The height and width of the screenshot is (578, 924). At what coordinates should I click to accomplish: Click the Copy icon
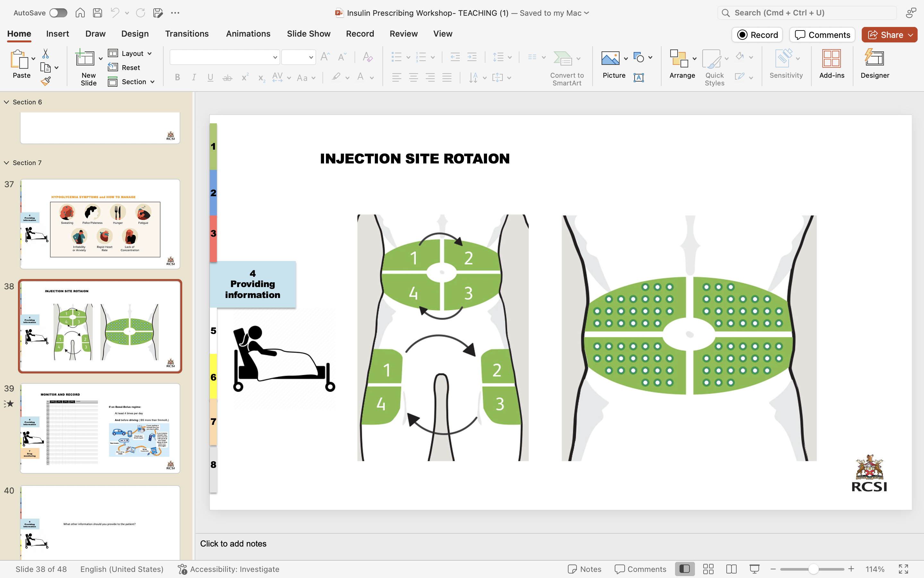(46, 68)
